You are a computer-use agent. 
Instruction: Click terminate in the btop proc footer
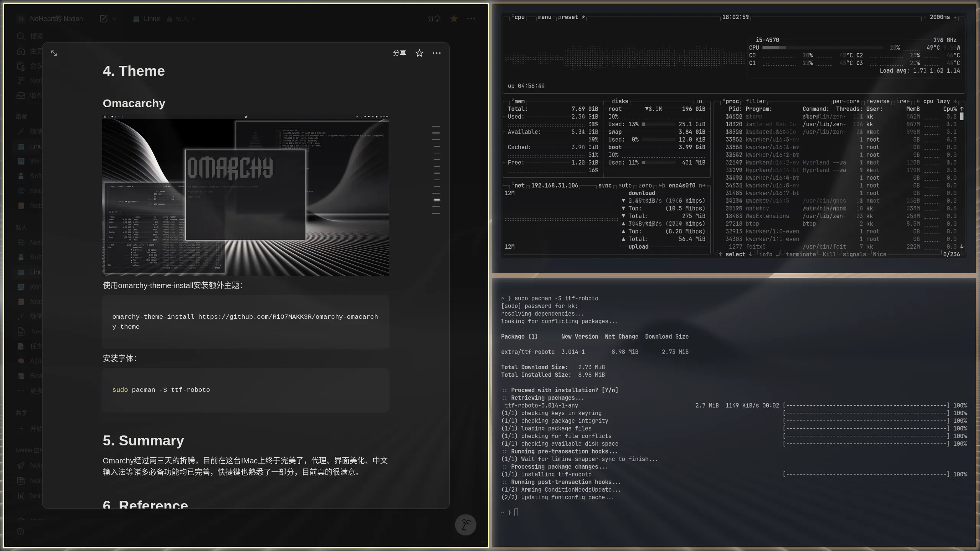point(801,254)
